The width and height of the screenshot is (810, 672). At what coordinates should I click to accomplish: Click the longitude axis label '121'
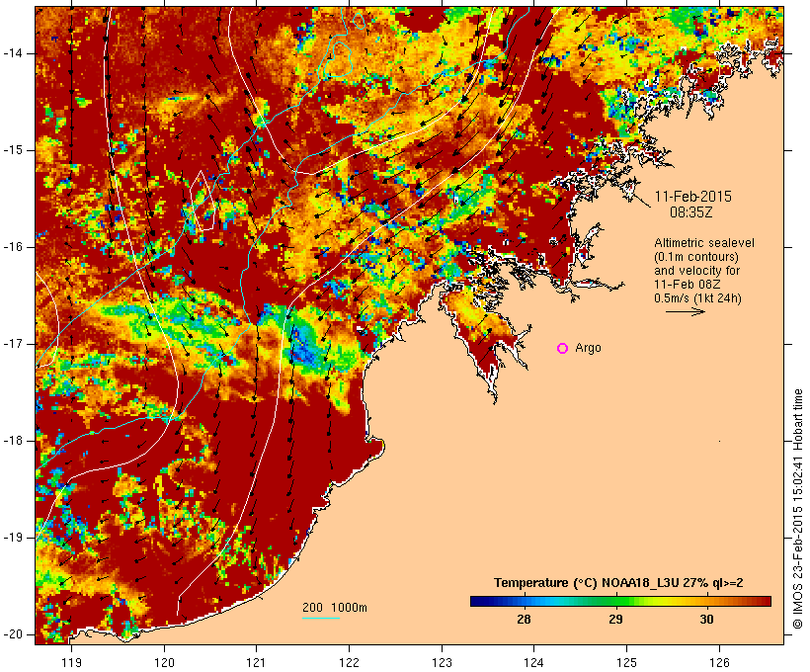[x=256, y=662]
